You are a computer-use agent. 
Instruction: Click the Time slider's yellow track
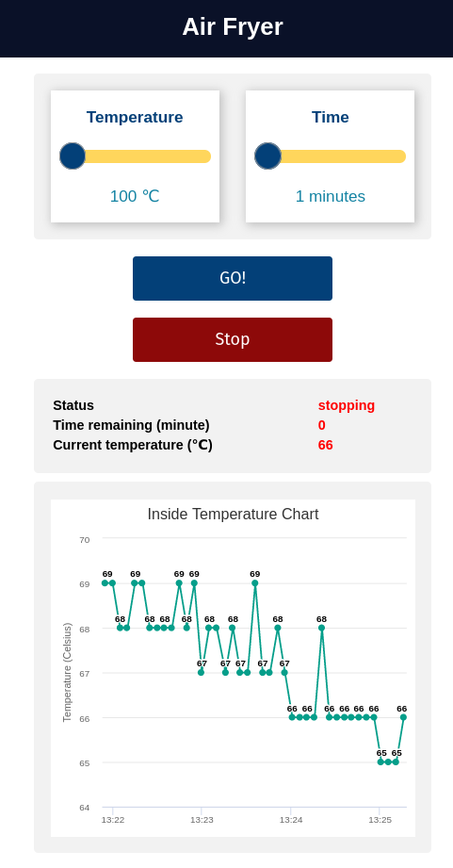coord(331,156)
